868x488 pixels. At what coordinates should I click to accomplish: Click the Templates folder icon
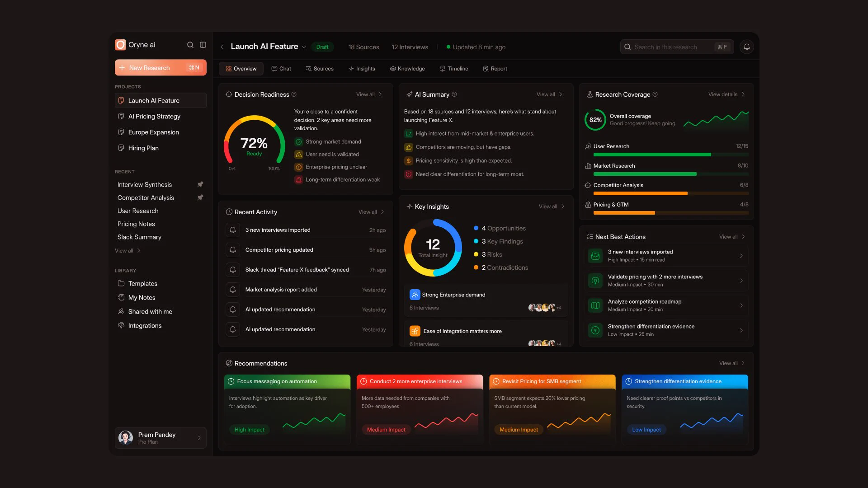[x=121, y=283]
